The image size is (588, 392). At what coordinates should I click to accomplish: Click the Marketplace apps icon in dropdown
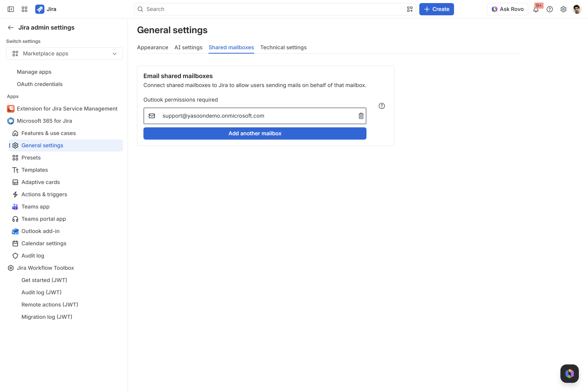pyautogui.click(x=15, y=54)
